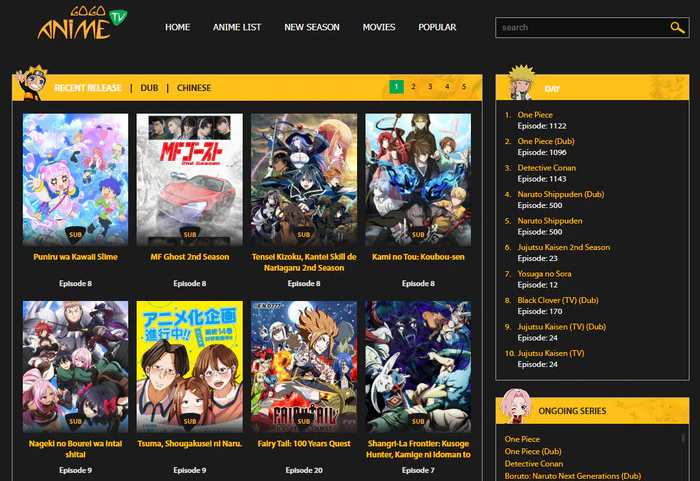Select page 1 in pagination
700x481 pixels.
click(x=396, y=87)
